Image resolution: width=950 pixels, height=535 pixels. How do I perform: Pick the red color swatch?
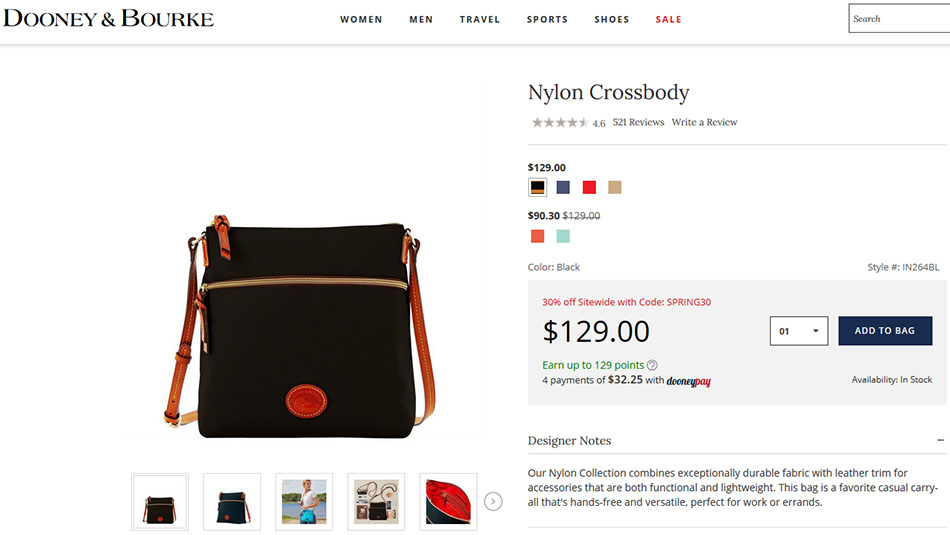point(589,187)
